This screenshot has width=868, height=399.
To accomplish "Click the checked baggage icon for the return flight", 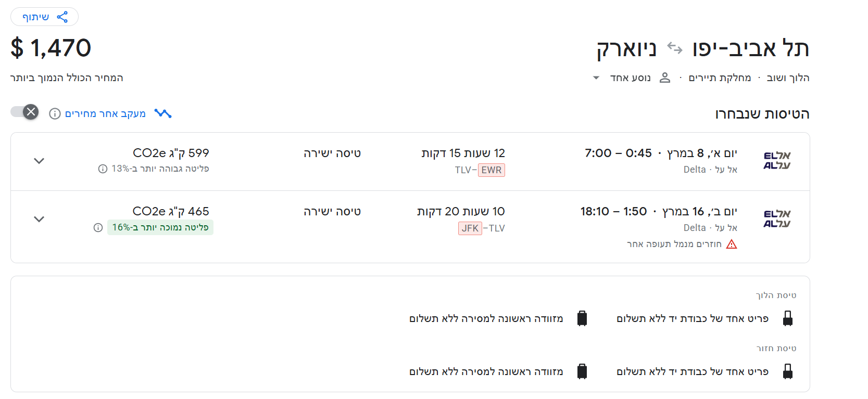I will click(x=582, y=371).
